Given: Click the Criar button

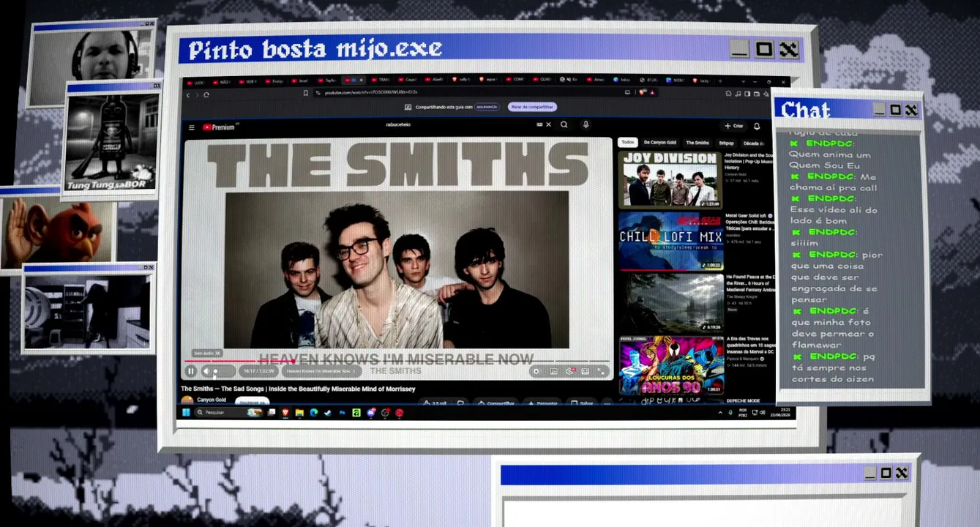Looking at the screenshot, I should [x=733, y=126].
